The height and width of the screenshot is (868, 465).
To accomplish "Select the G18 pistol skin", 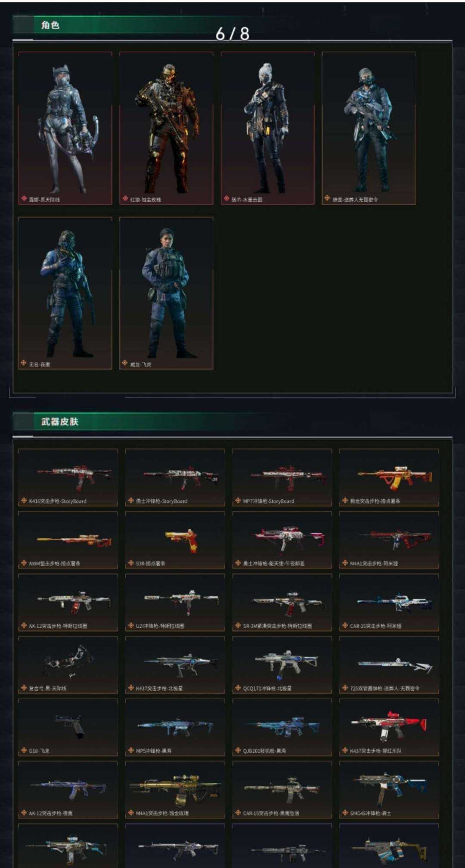I will click(x=68, y=727).
